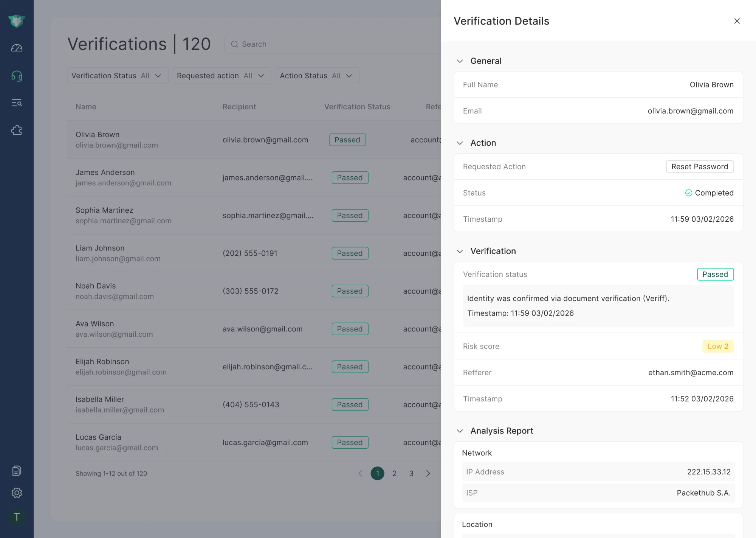This screenshot has width=756, height=538.
Task: Click email olivia.brown@gmail.com in details panel
Action: (x=691, y=111)
